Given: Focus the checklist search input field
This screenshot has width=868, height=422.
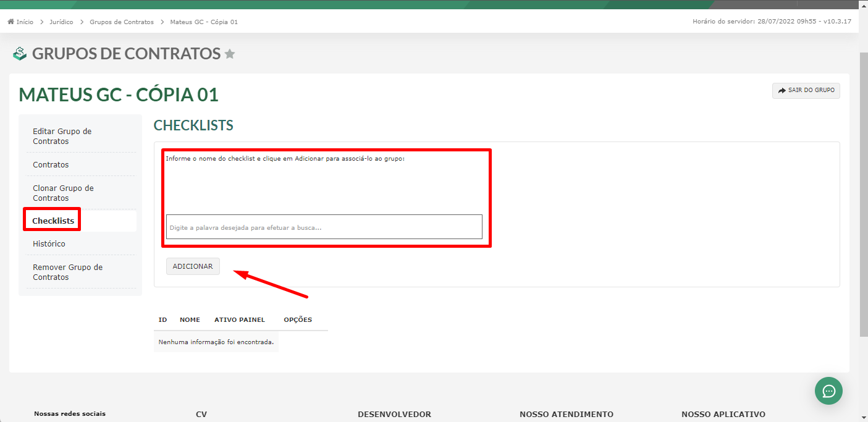Looking at the screenshot, I should pos(324,227).
